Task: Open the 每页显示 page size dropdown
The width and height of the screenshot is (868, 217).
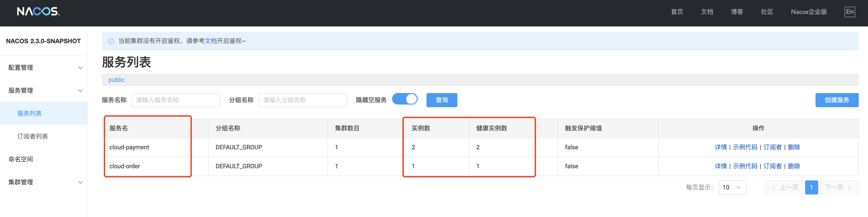Action: tap(733, 187)
